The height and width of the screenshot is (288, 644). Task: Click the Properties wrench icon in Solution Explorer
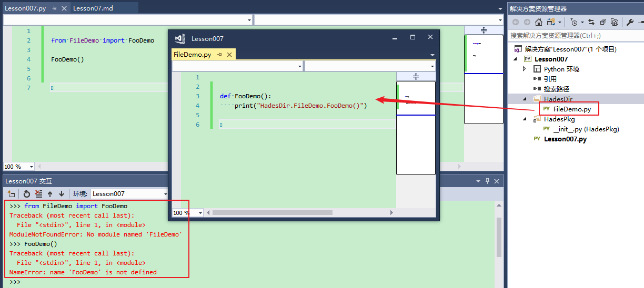click(x=629, y=22)
